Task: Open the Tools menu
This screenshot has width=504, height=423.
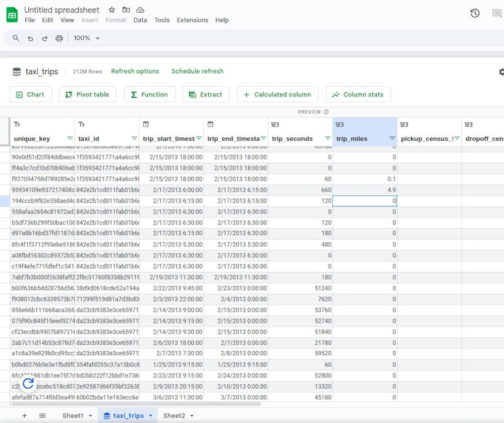Action: pos(161,20)
